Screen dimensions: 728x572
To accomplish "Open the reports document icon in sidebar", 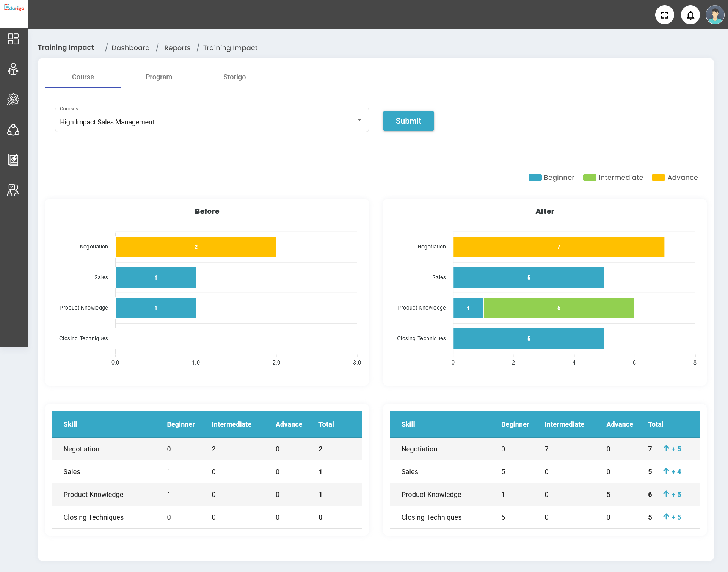I will click(13, 160).
